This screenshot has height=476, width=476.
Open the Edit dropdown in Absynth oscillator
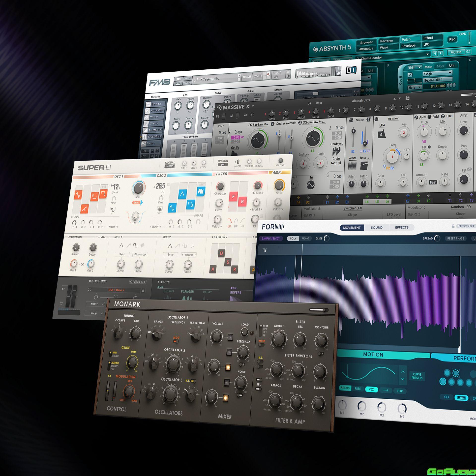click(x=415, y=67)
